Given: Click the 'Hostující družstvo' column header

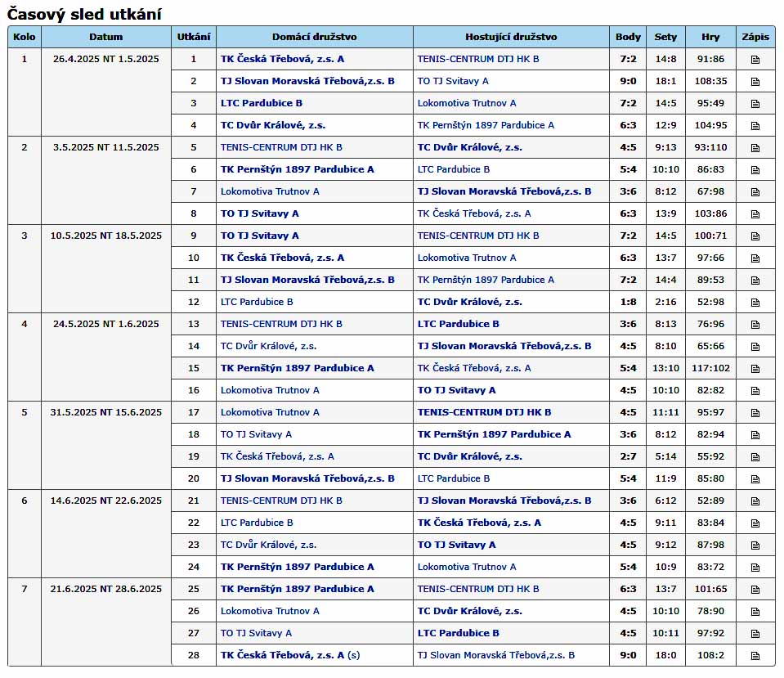Looking at the screenshot, I should 511,37.
